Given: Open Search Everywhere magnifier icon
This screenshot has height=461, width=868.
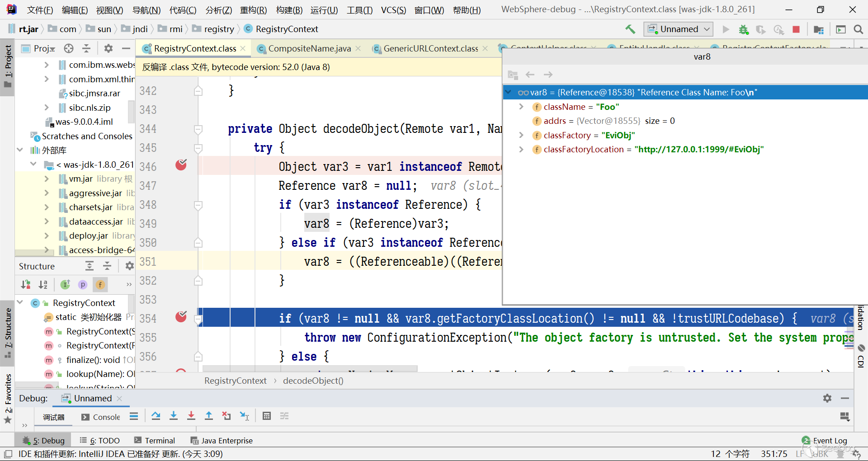Looking at the screenshot, I should 858,29.
